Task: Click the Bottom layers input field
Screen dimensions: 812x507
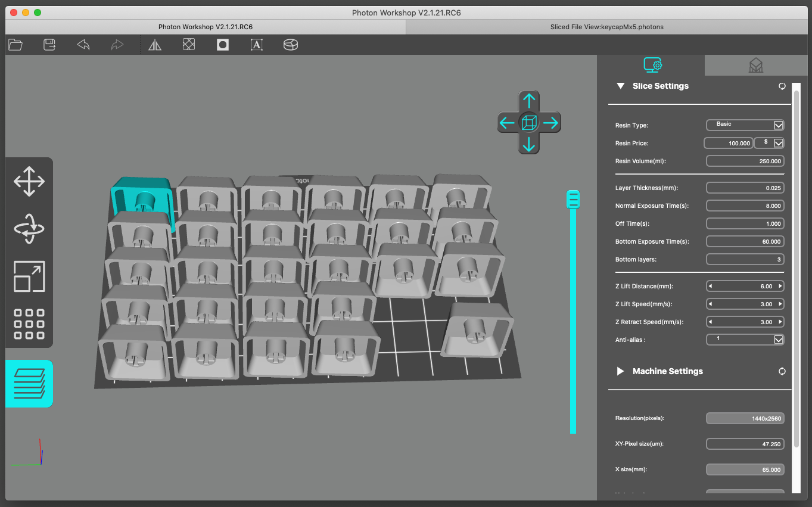Action: [x=745, y=259]
